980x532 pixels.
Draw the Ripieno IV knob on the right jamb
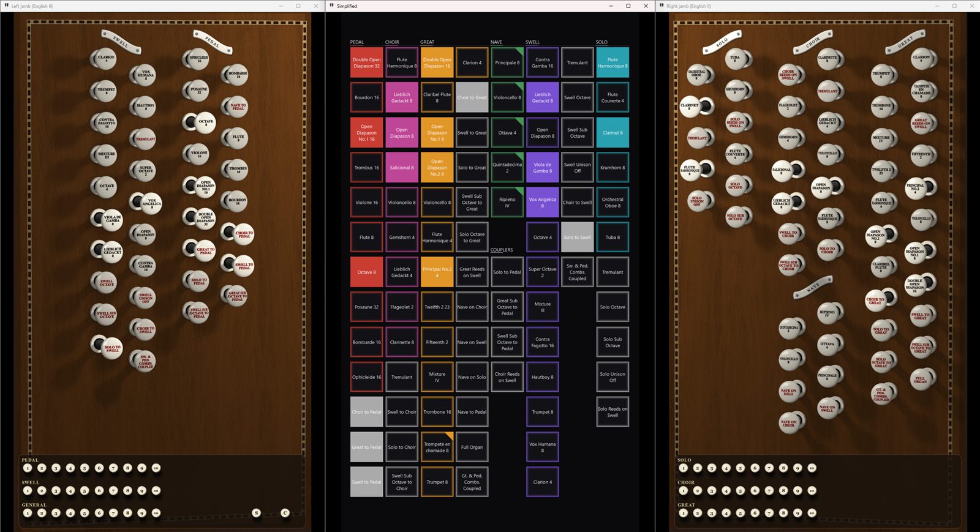pos(827,313)
